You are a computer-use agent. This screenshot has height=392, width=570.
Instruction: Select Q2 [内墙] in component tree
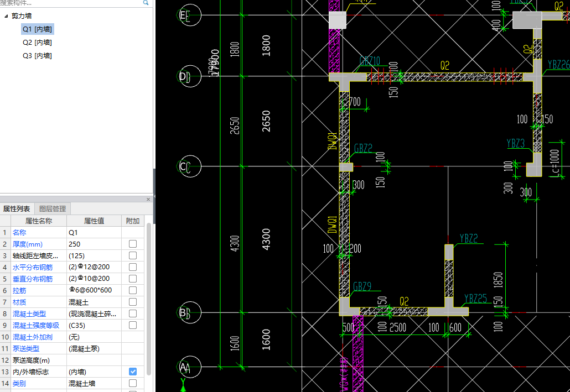click(37, 43)
